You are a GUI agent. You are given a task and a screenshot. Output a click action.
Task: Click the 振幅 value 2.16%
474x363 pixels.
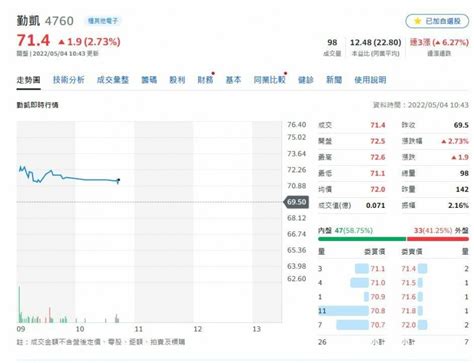click(458, 205)
